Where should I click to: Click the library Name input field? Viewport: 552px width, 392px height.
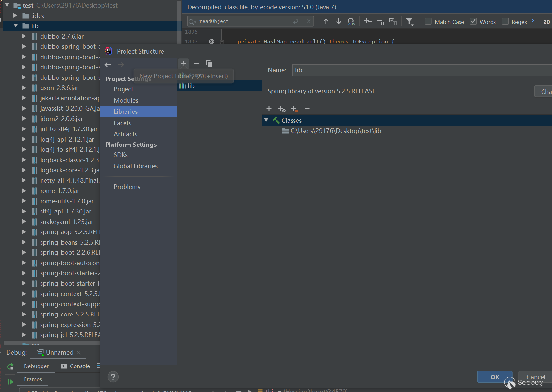pyautogui.click(x=422, y=70)
